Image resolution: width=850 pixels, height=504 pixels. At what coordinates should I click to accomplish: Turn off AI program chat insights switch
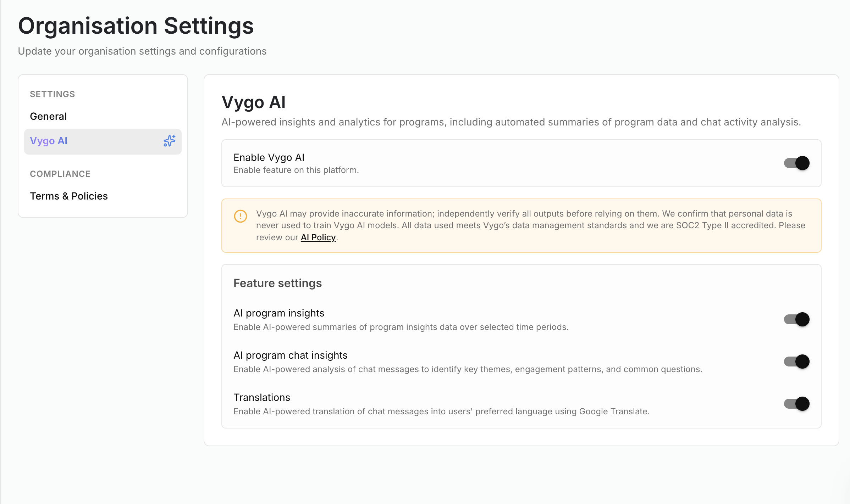point(796,362)
